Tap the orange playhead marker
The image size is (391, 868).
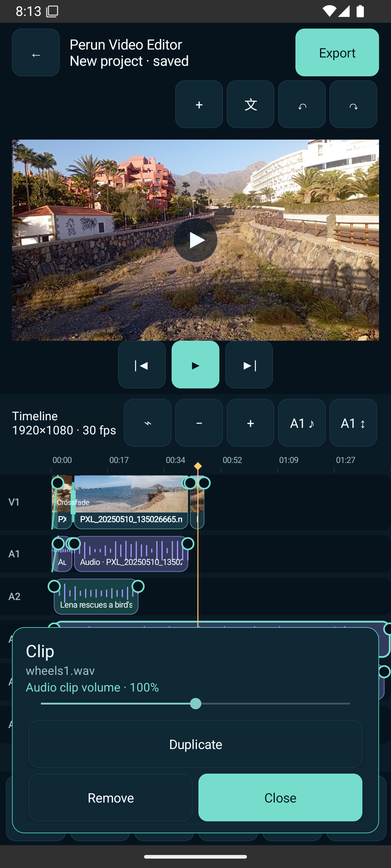click(x=198, y=466)
